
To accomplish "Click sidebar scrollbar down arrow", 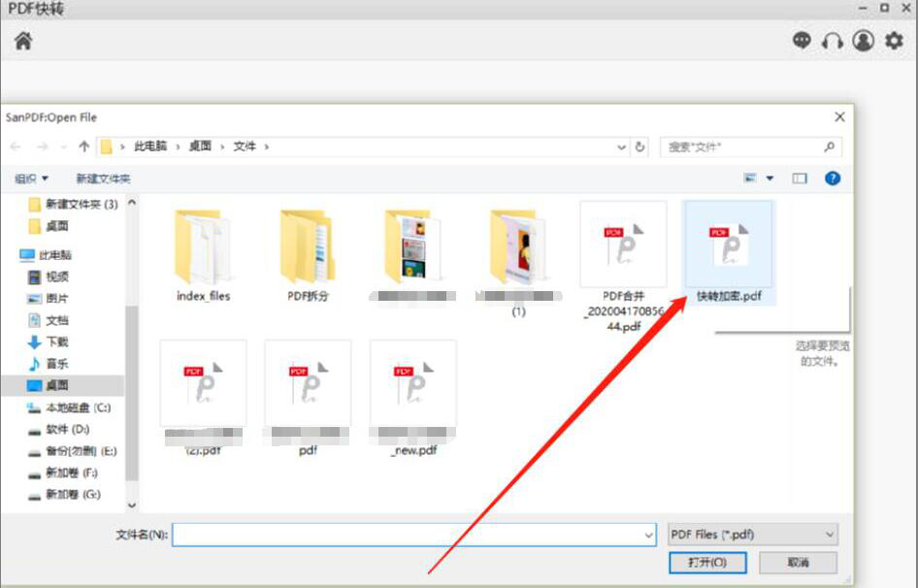I will click(132, 505).
